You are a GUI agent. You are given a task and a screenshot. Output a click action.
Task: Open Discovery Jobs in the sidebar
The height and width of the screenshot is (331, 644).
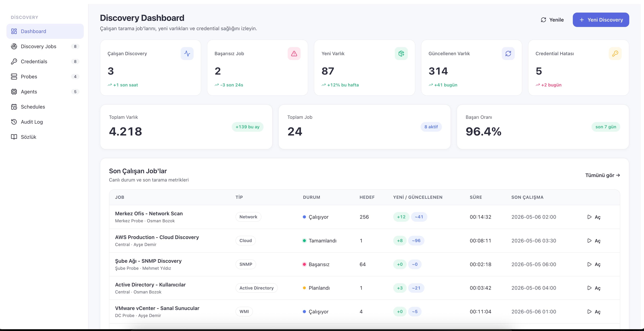[45, 47]
